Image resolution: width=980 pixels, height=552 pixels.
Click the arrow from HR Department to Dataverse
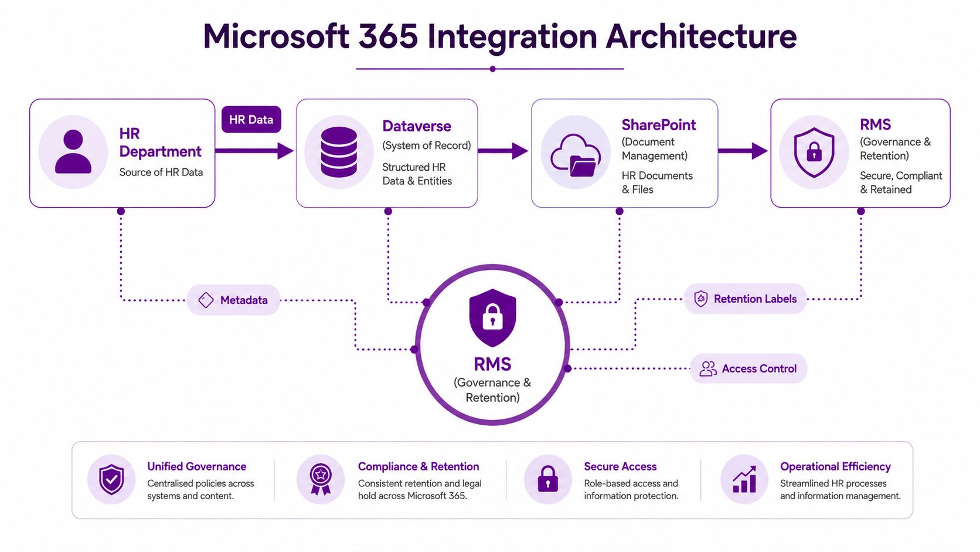[x=254, y=151]
